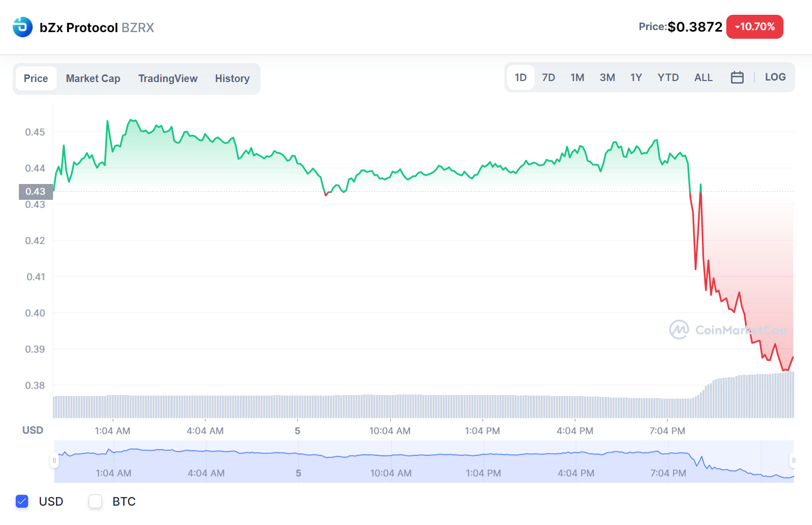Click the 10:04 AM axis label

390,431
